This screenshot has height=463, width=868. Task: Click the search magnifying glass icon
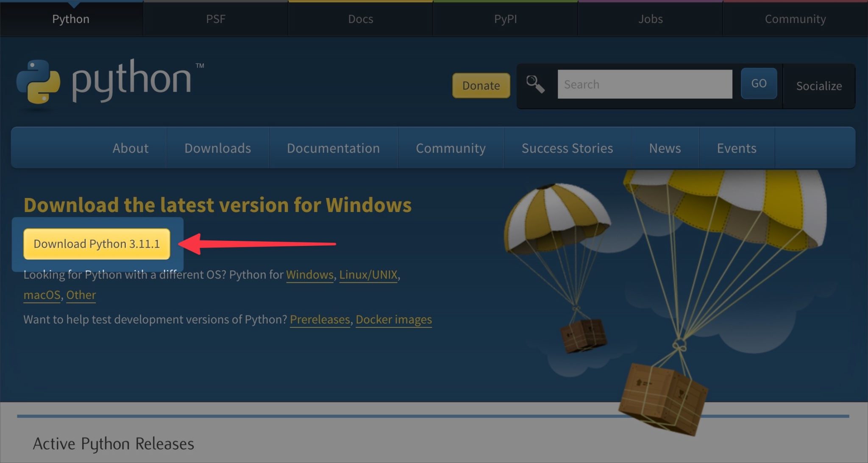tap(535, 84)
